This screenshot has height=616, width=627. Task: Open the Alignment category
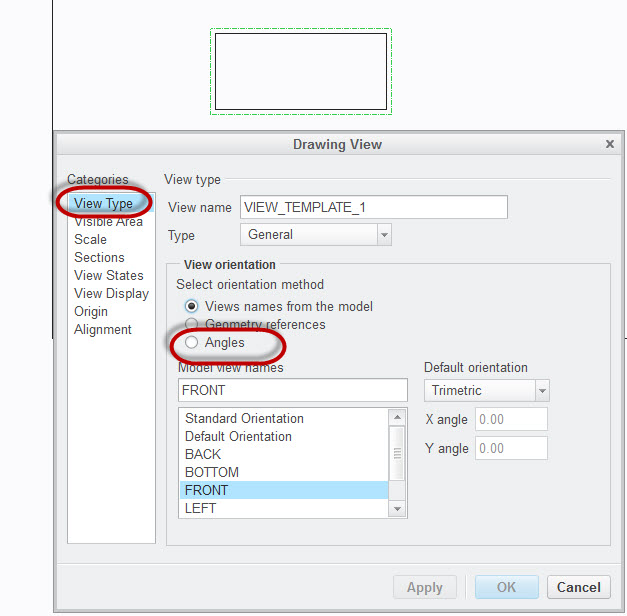[x=102, y=330]
